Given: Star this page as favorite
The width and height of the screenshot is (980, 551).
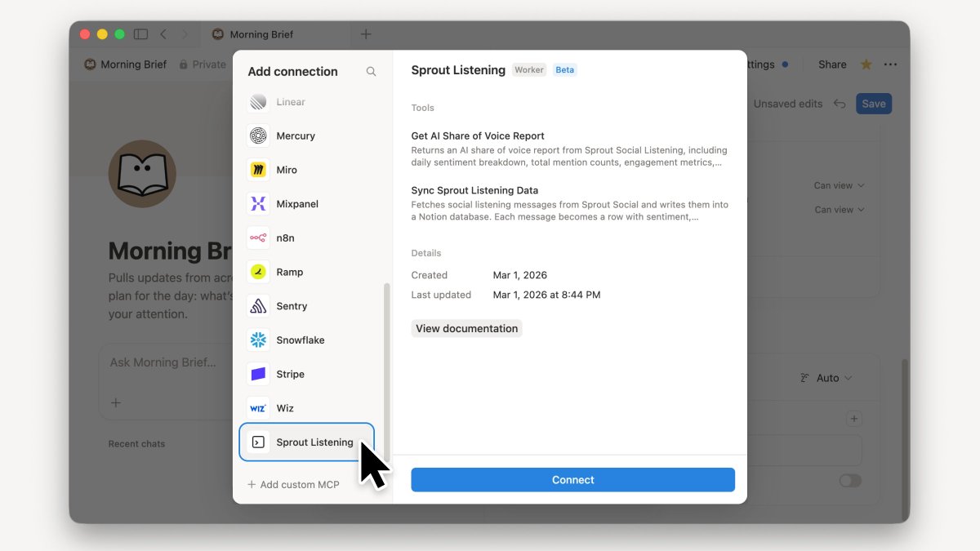Looking at the screenshot, I should (866, 64).
